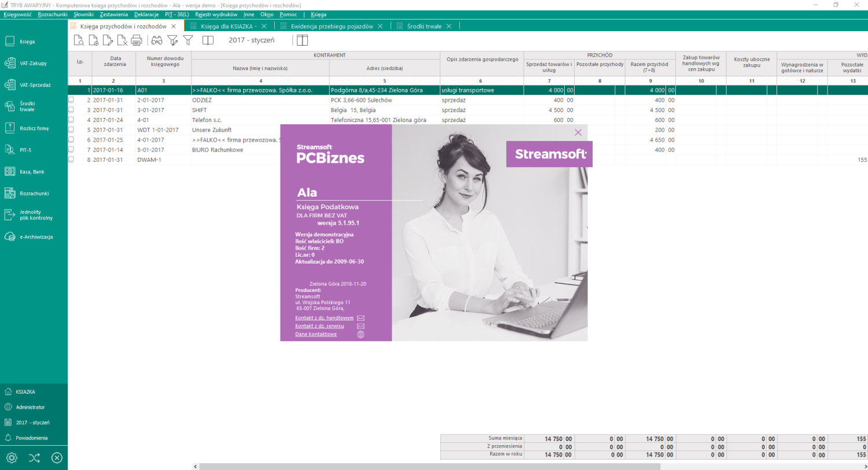
Task: Open the Słowniki menu
Action: coord(83,14)
